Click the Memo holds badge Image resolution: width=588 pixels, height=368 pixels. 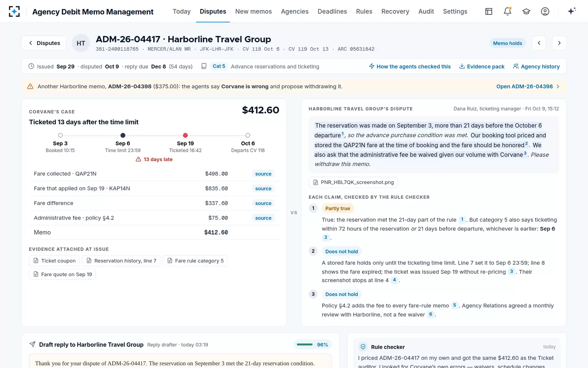pos(508,43)
